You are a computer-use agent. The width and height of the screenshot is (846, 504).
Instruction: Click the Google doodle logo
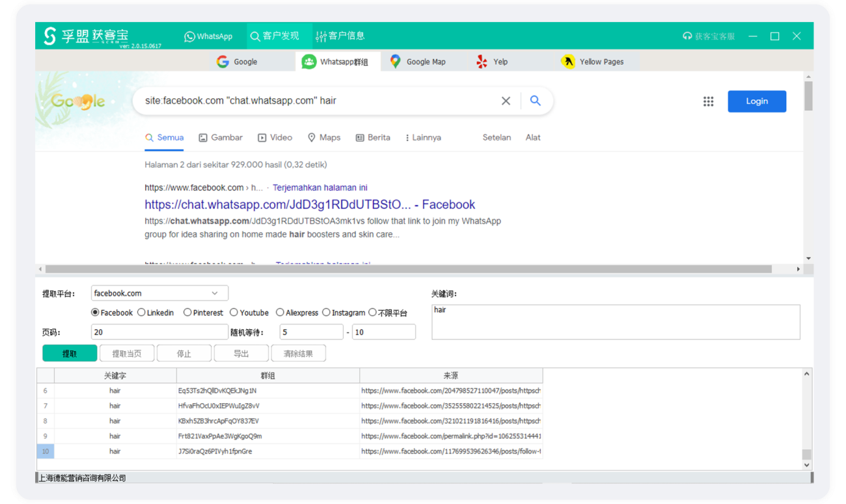[78, 101]
